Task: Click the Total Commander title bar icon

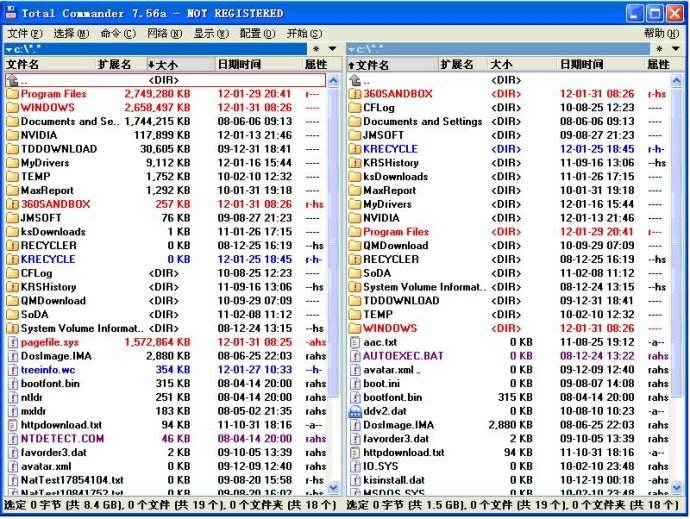Action: point(11,12)
